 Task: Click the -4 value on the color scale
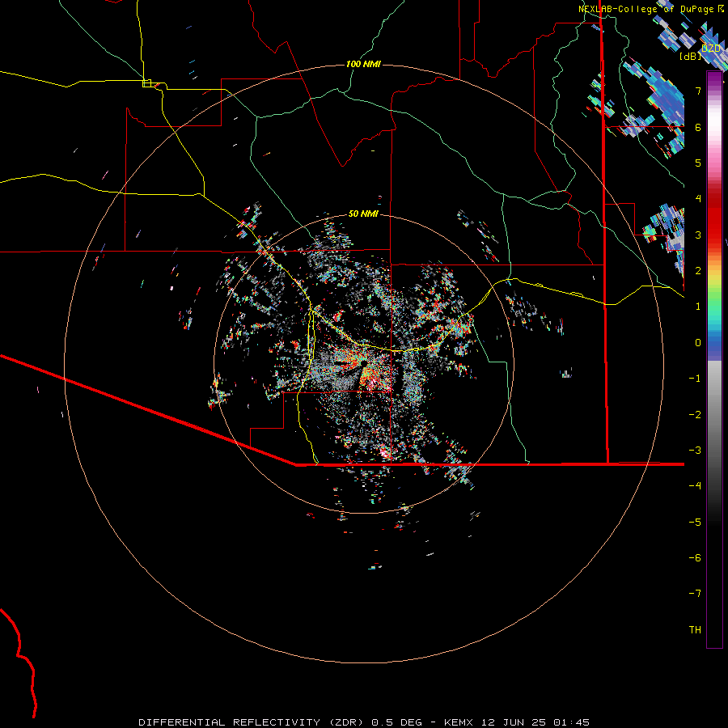pyautogui.click(x=695, y=485)
